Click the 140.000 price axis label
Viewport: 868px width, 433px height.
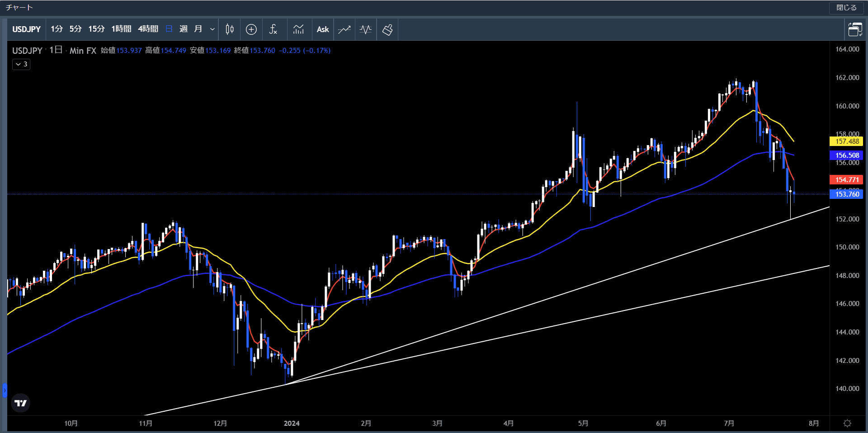pyautogui.click(x=847, y=389)
